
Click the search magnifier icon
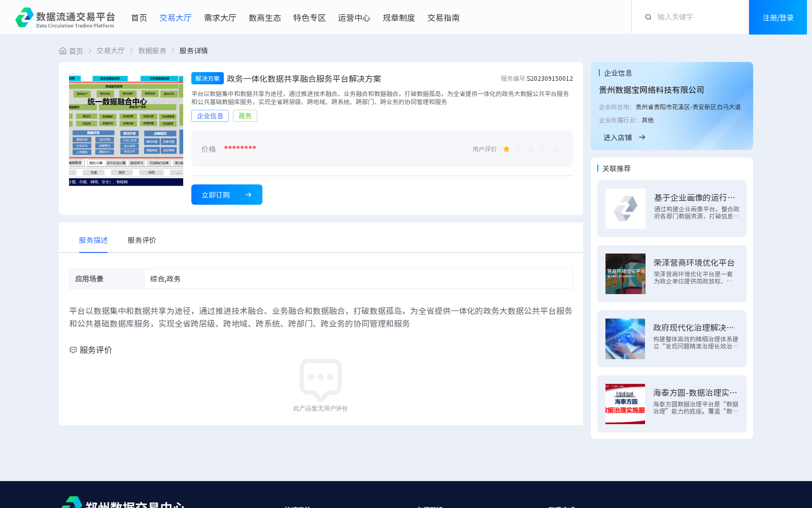click(x=648, y=17)
